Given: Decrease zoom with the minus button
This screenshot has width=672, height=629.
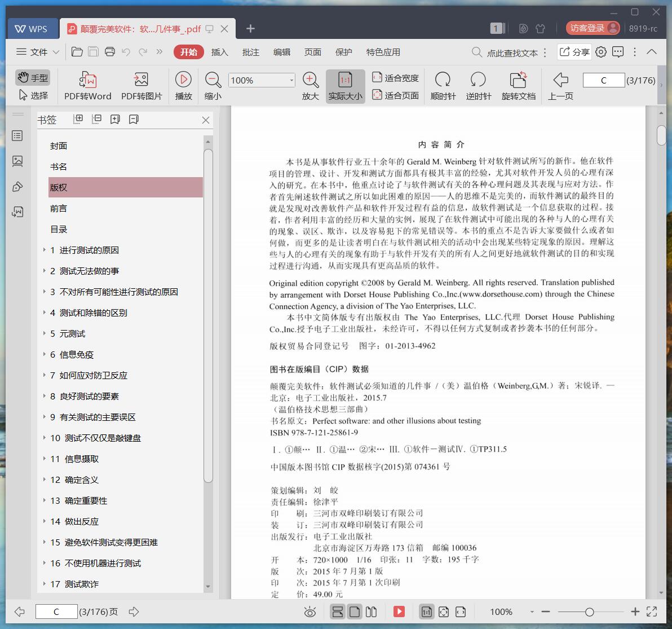Looking at the screenshot, I should coord(546,612).
